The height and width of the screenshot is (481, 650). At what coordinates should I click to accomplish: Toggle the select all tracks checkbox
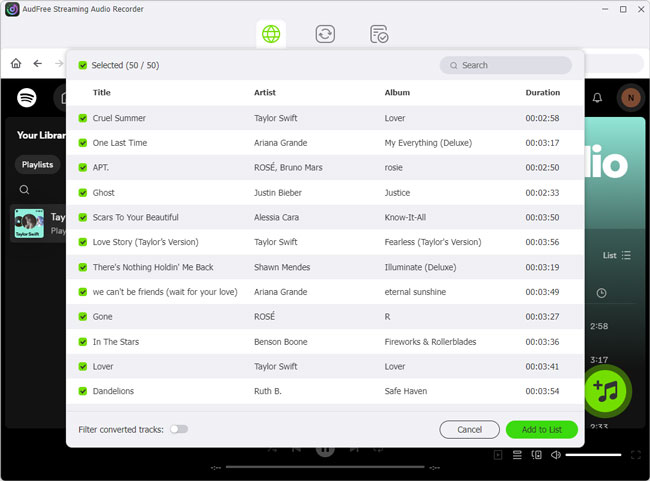point(83,65)
